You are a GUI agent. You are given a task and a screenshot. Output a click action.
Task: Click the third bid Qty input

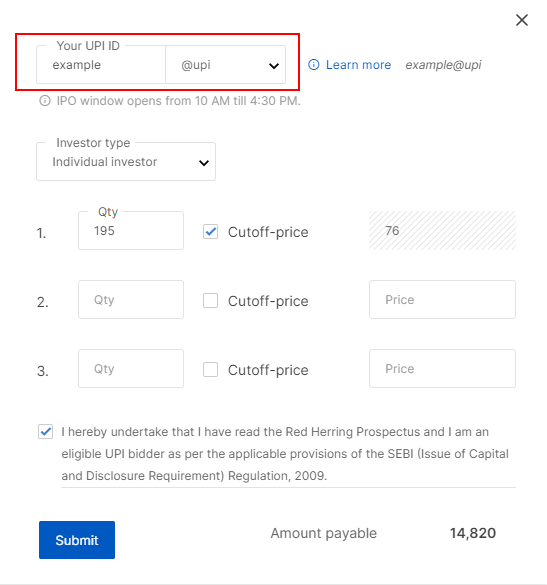coord(131,369)
